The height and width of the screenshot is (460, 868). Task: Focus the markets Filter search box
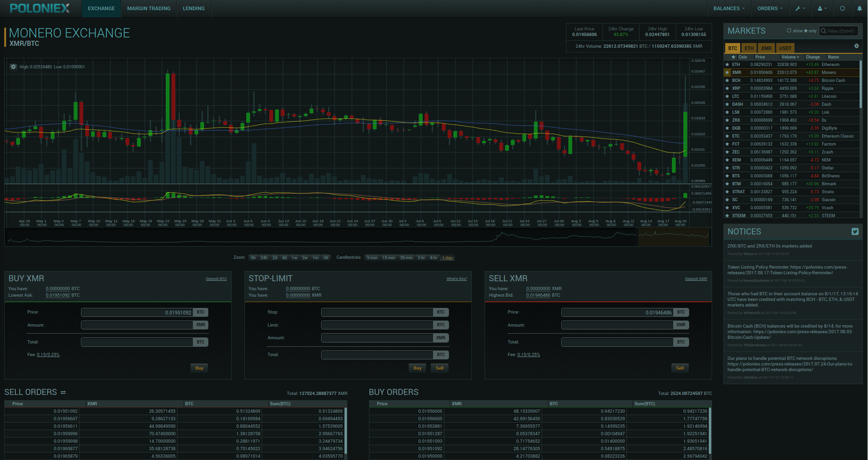point(839,31)
